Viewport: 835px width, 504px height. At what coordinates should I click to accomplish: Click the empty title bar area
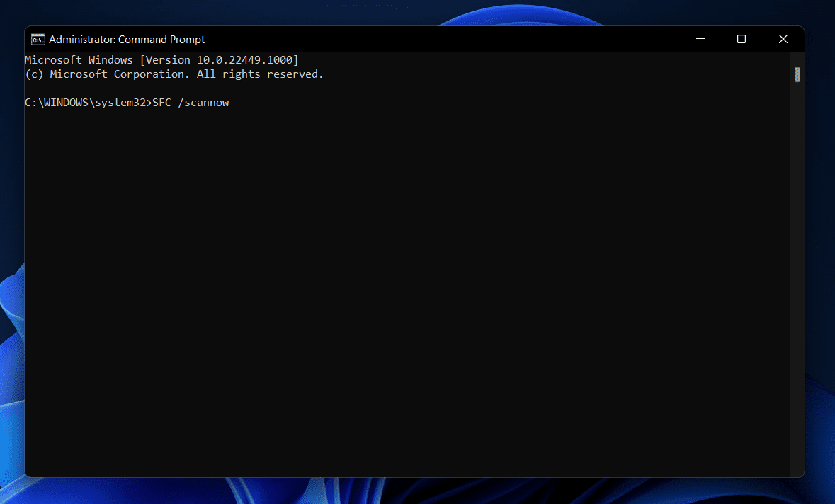pos(439,40)
